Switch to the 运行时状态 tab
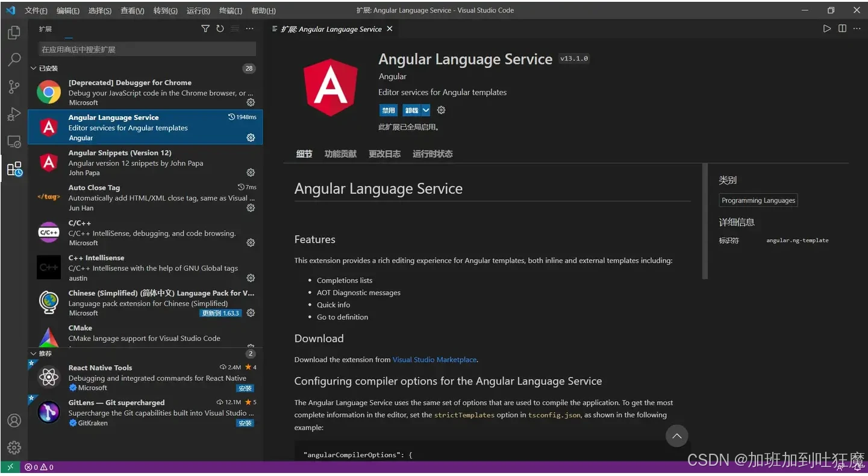 (432, 154)
